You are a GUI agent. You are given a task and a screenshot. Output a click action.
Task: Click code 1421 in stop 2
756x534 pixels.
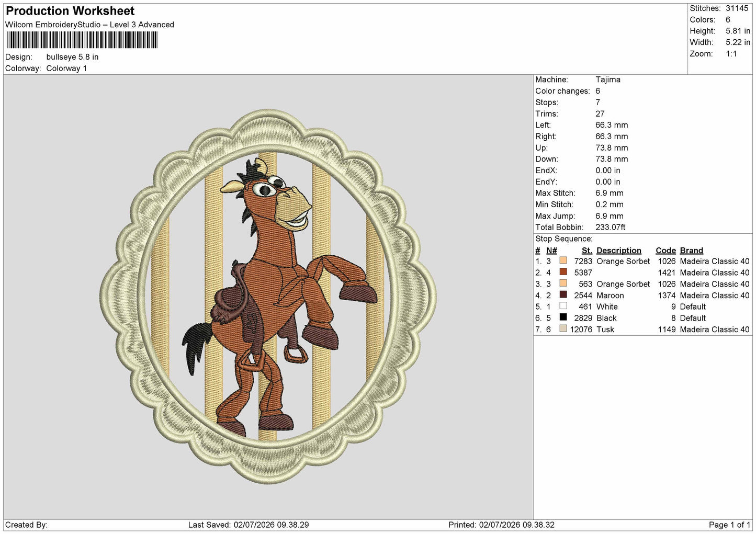667,272
